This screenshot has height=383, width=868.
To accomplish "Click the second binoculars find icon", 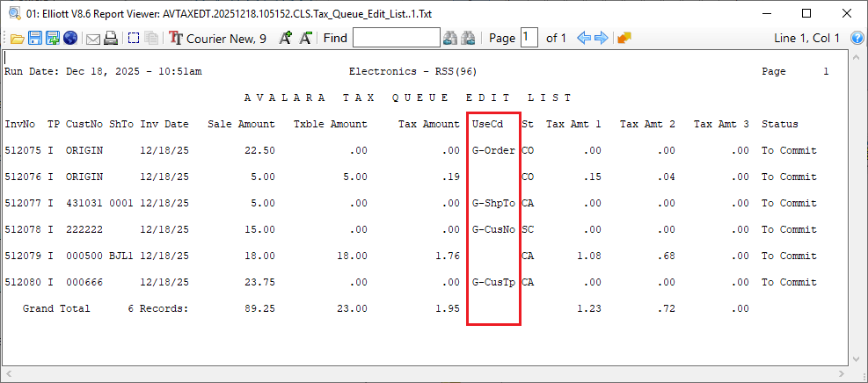I will click(x=469, y=38).
